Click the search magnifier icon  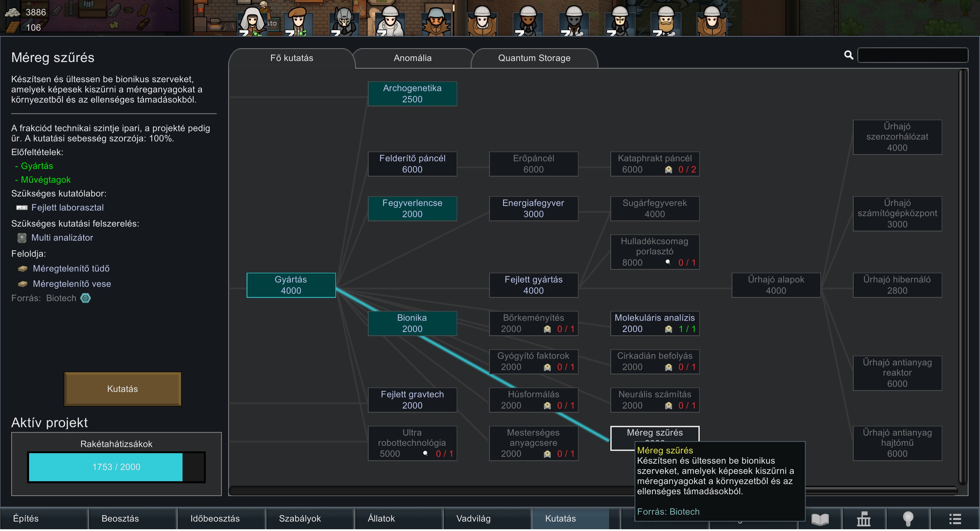[848, 56]
